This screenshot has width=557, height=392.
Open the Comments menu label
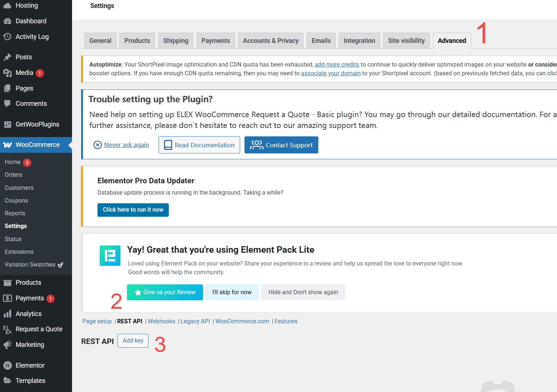(x=31, y=104)
